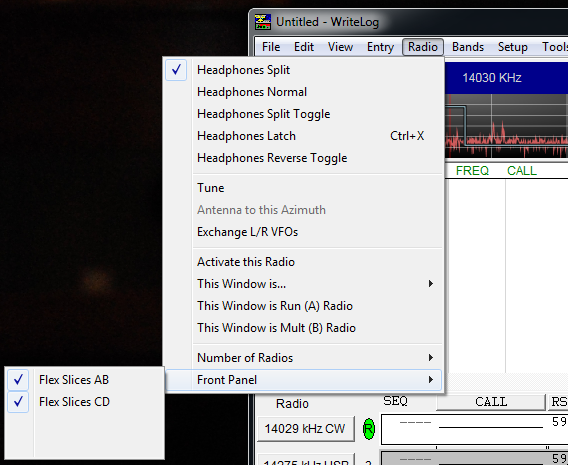This screenshot has width=568, height=465.
Task: Select Exchange L/R VFOs
Action: click(x=304, y=232)
